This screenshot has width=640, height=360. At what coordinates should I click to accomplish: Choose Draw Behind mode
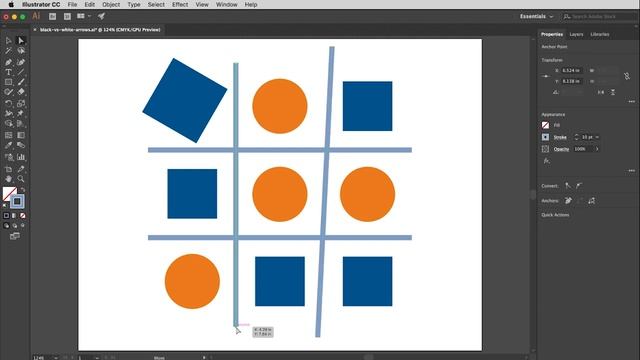click(x=15, y=225)
